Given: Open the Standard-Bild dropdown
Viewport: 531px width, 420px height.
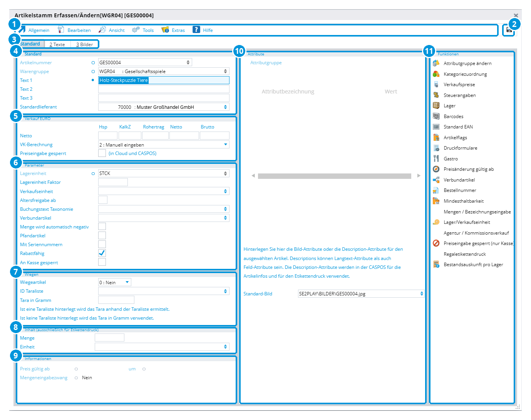Looking at the screenshot, I should click(x=422, y=293).
